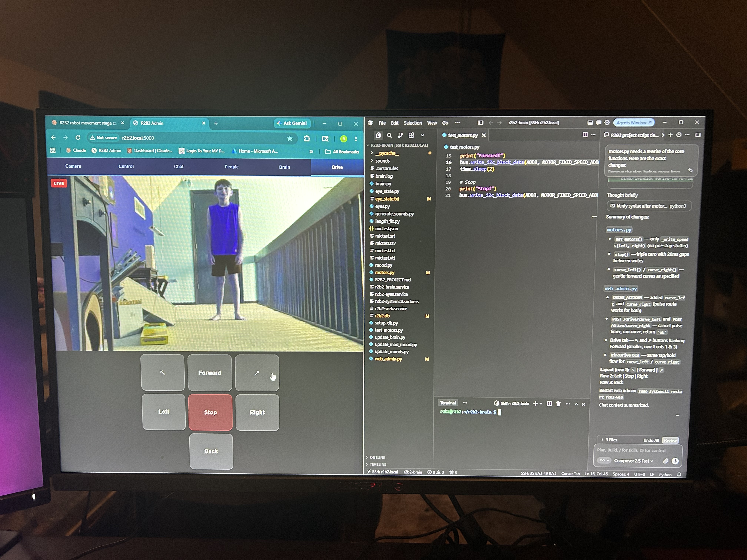
Task: Open Chrome profile avatar
Action: [x=343, y=139]
